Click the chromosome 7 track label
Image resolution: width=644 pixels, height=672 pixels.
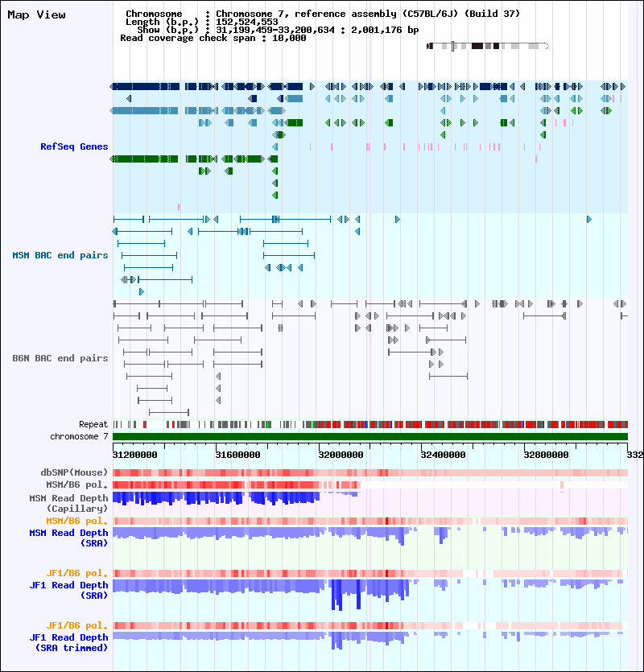coord(80,436)
